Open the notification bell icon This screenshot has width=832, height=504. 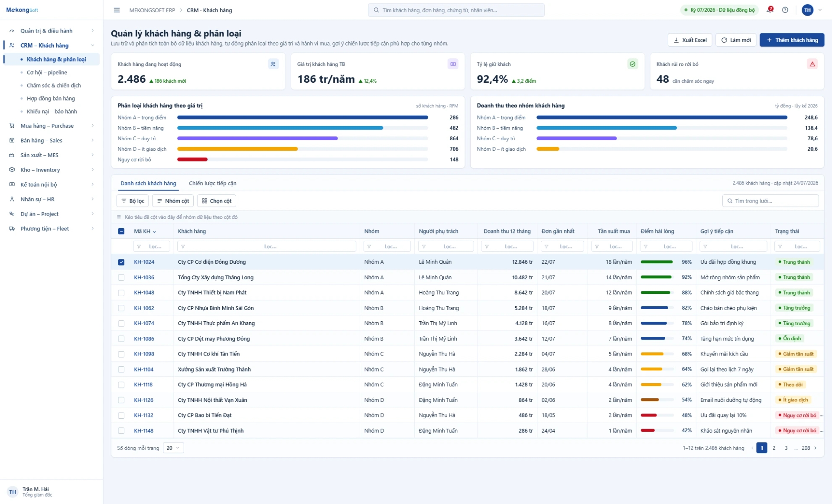click(x=770, y=10)
